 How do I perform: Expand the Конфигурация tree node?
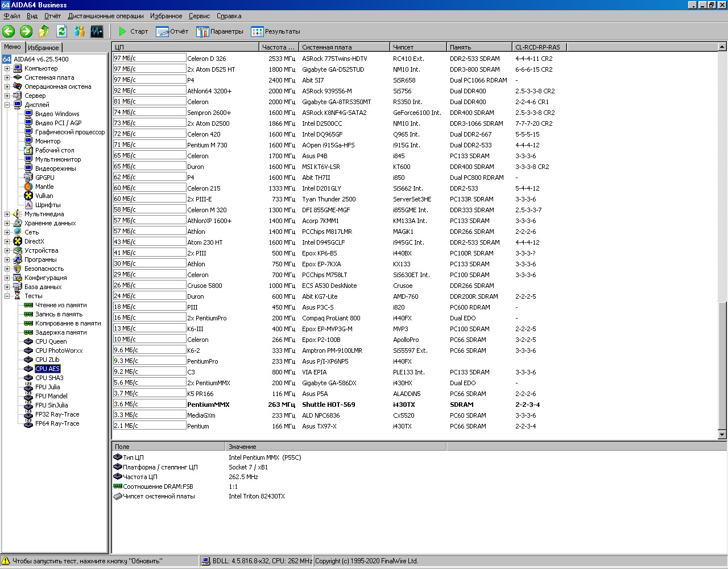point(7,278)
